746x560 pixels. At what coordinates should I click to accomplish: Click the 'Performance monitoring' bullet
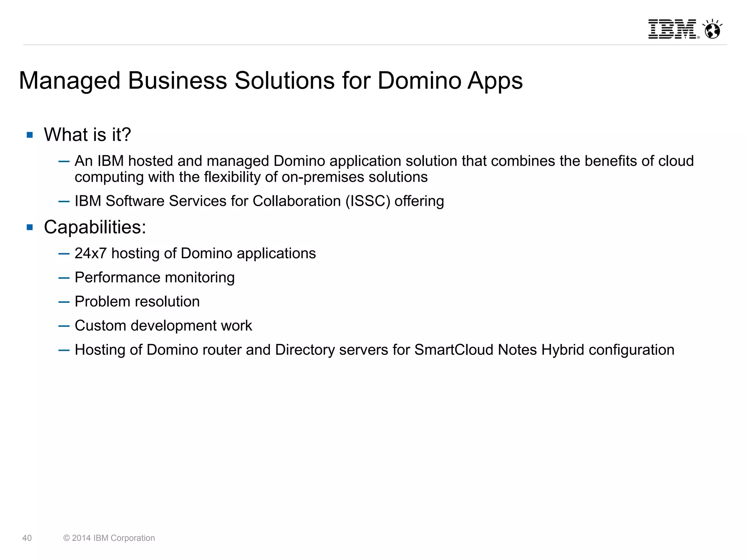click(155, 278)
